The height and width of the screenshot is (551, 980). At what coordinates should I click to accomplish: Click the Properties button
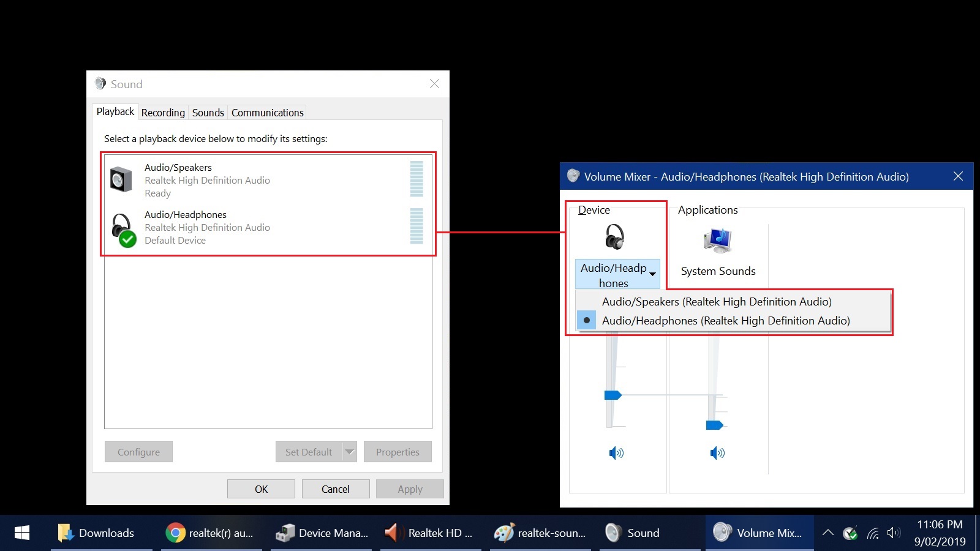[398, 452]
